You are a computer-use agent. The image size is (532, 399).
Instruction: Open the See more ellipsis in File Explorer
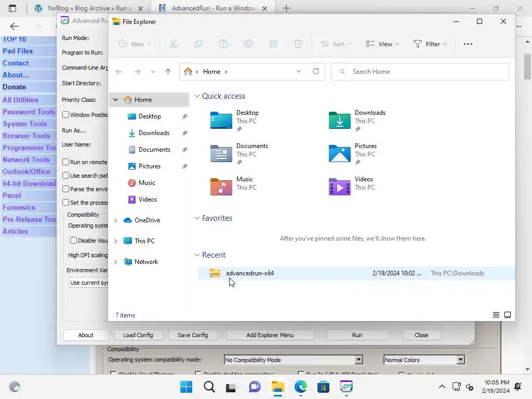click(x=468, y=44)
